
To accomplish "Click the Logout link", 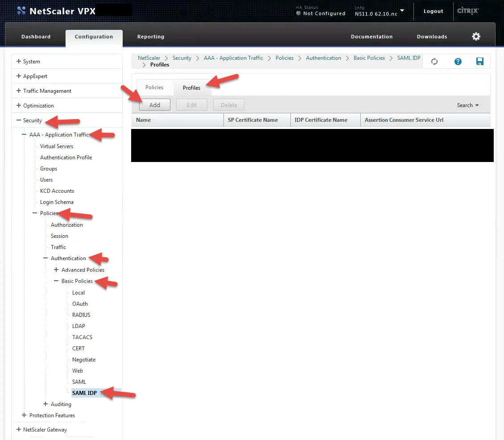I will (433, 11).
